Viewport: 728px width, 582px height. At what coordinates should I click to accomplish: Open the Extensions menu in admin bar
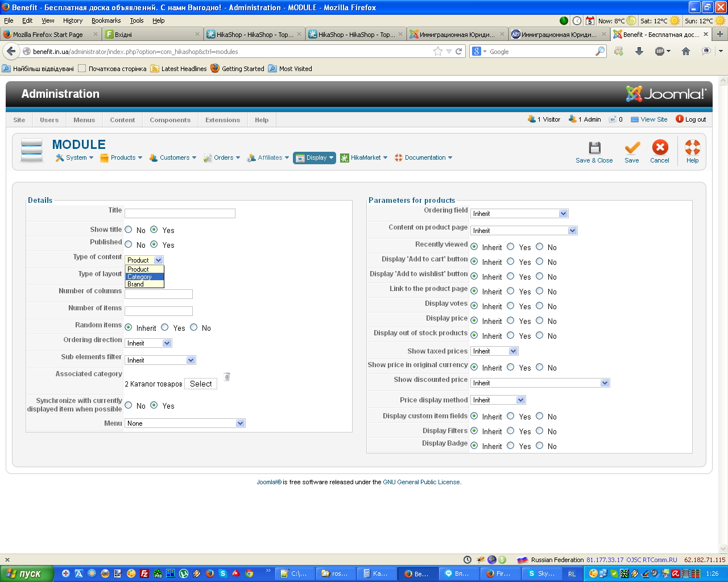click(x=222, y=120)
